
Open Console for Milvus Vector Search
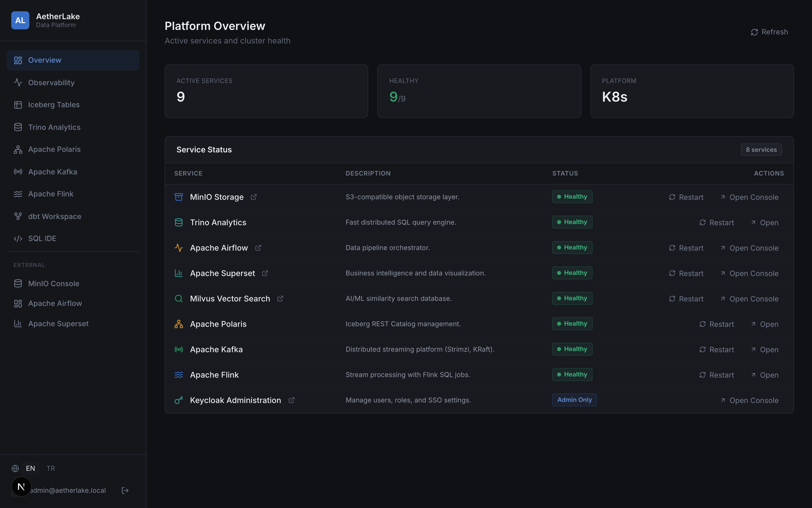[749, 299]
